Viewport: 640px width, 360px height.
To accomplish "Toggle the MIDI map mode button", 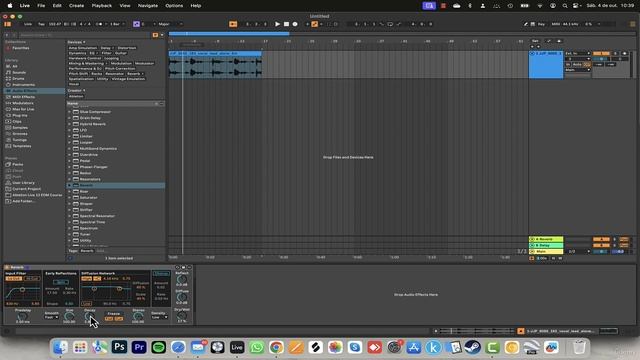I will [556, 24].
